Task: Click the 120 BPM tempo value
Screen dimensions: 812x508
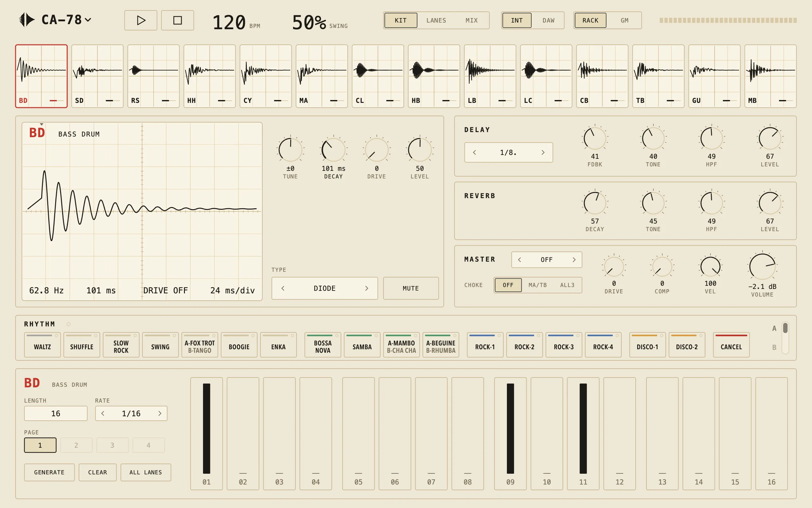Action: point(229,23)
